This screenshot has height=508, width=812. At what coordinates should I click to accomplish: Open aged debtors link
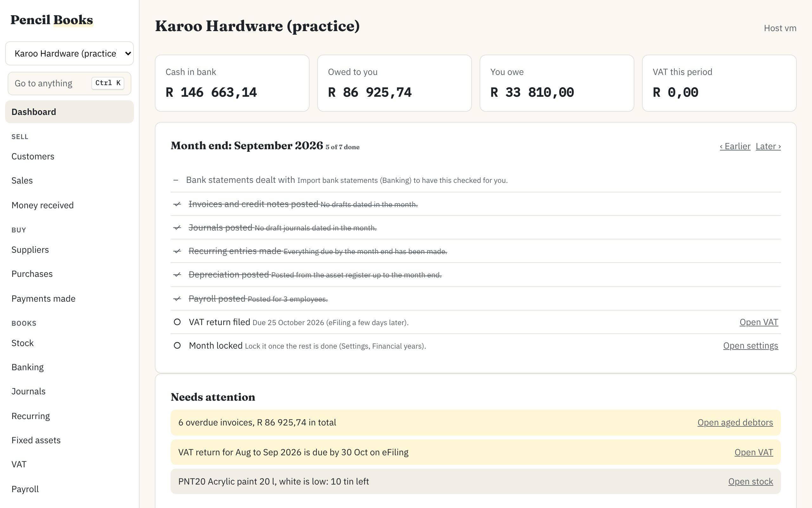(735, 422)
